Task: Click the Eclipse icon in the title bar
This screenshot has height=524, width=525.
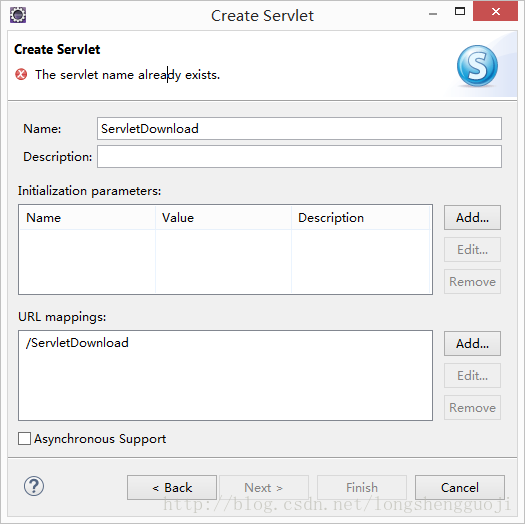Action: point(18,15)
